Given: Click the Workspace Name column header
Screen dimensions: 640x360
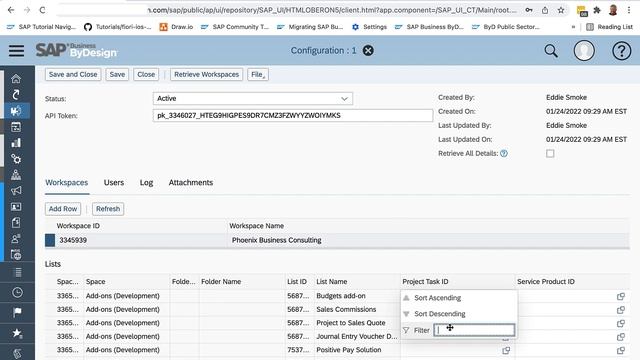Looking at the screenshot, I should tap(257, 226).
